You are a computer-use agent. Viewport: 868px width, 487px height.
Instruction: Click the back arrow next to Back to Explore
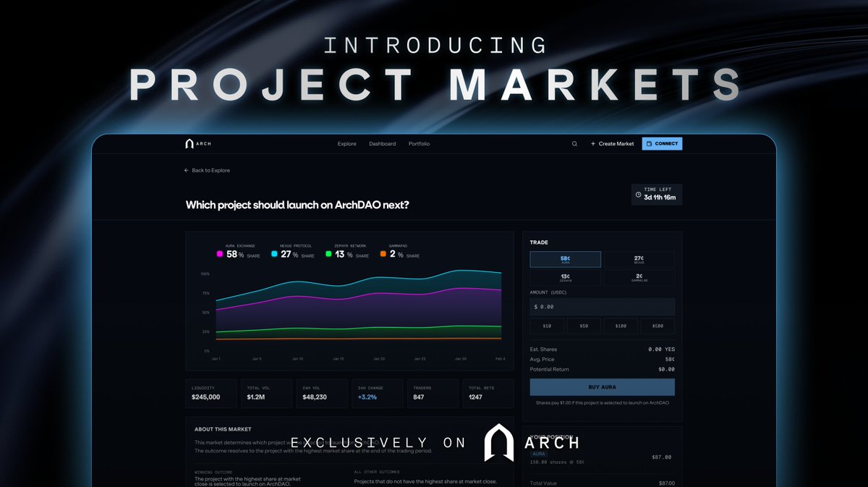(x=187, y=170)
